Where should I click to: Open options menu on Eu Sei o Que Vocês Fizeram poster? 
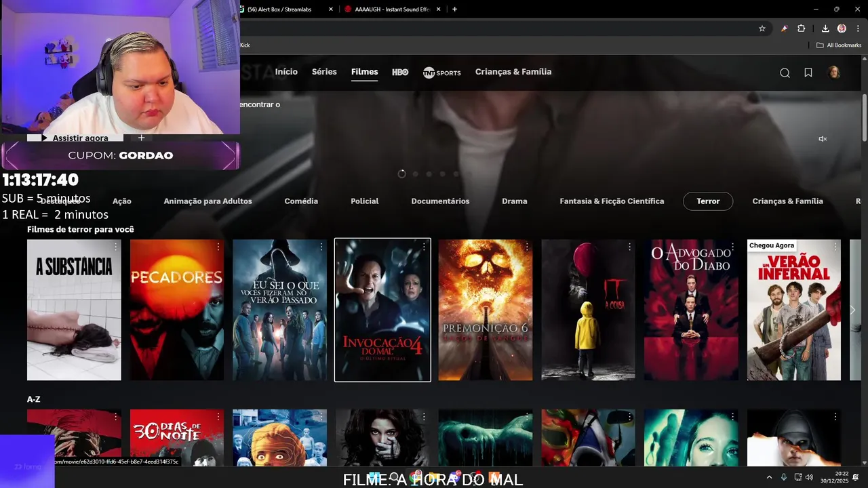click(x=321, y=247)
